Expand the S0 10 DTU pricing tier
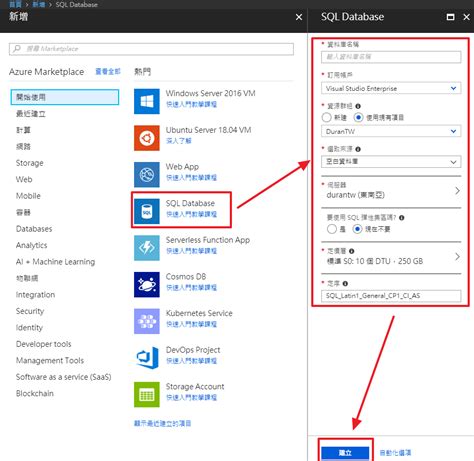 click(x=391, y=257)
